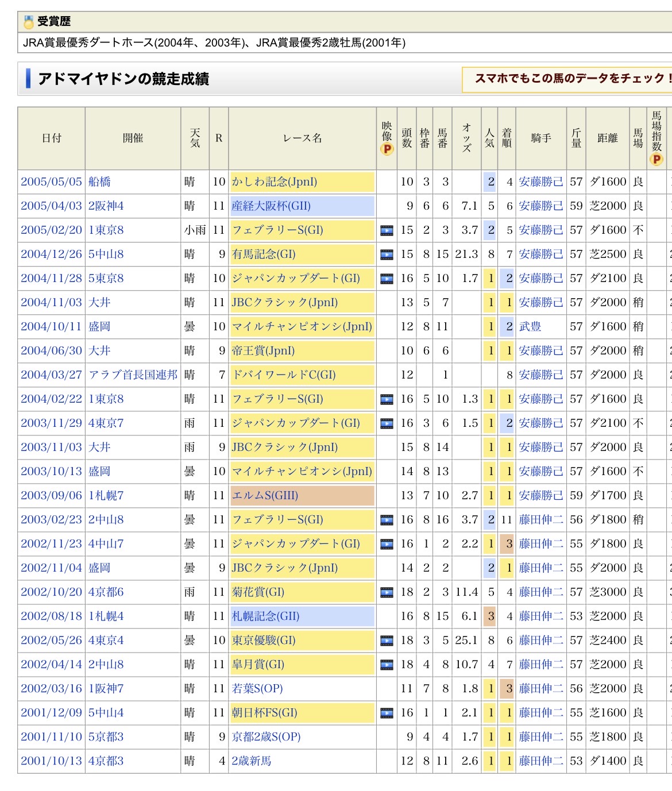This screenshot has width=672, height=791.
Task: Open video icon for 有馬記念(GI) row
Action: 387,254
